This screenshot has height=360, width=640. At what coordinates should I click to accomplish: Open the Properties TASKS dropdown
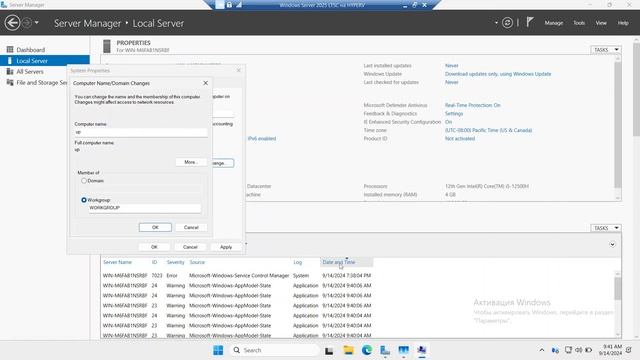[x=606, y=50]
